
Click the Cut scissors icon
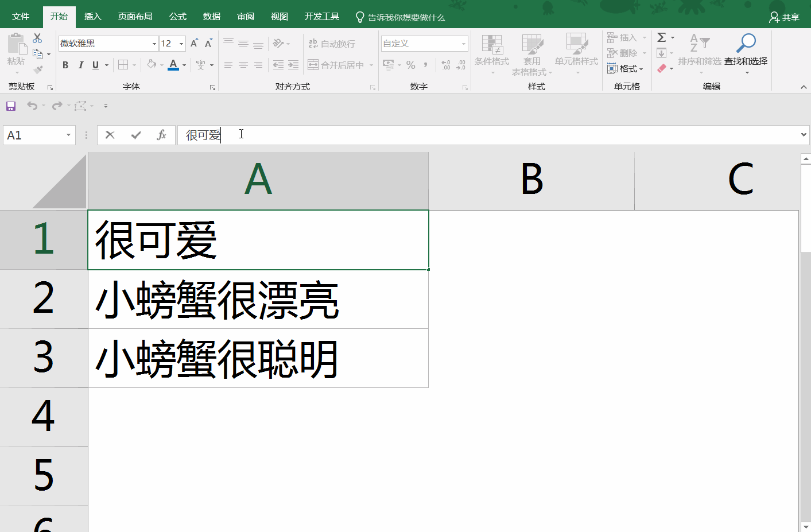(37, 38)
